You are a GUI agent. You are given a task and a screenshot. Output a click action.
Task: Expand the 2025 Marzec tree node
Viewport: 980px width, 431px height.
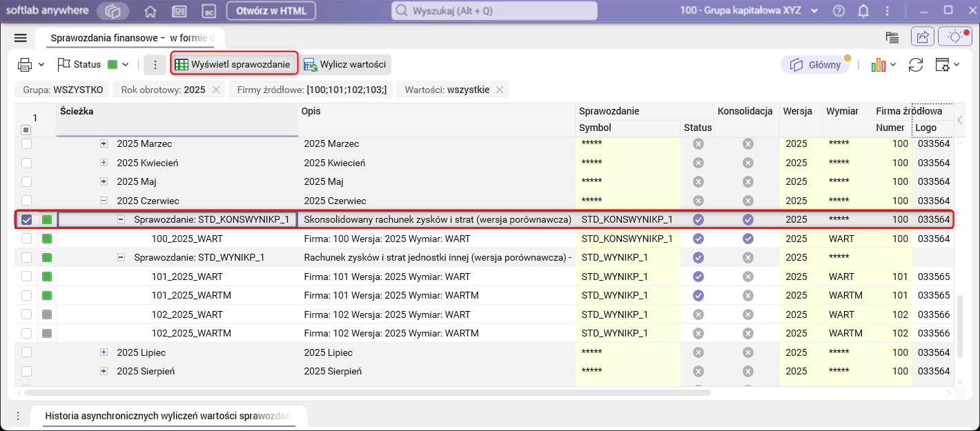click(104, 144)
